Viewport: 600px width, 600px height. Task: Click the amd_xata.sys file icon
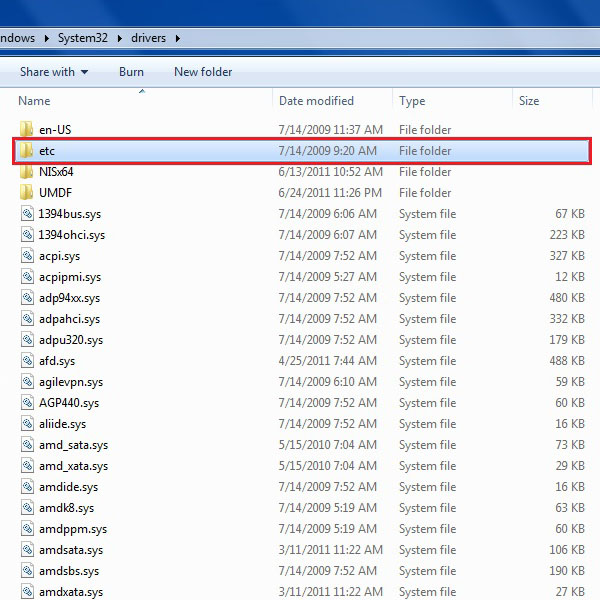point(27,466)
